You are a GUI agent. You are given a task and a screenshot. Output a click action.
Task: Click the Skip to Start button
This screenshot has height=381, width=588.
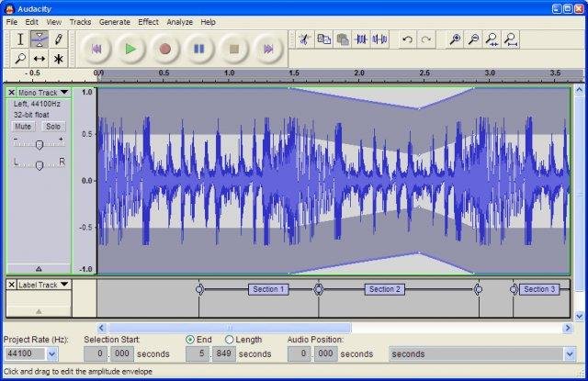click(96, 48)
